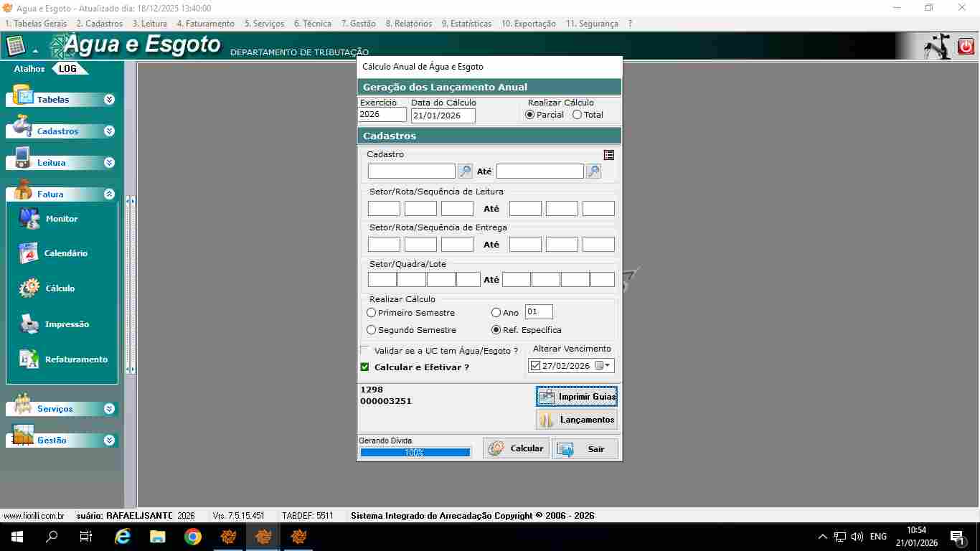This screenshot has height=551, width=980.
Task: Expand the Serviços sidebar section
Action: pos(109,409)
